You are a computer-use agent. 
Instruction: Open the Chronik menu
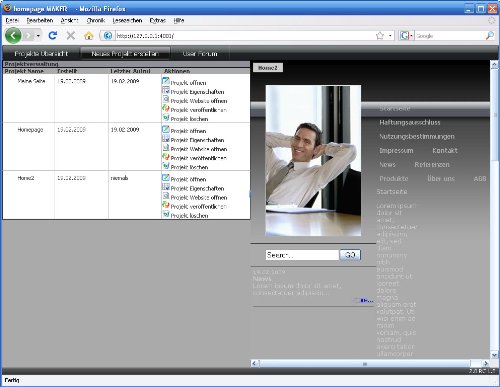coord(96,21)
